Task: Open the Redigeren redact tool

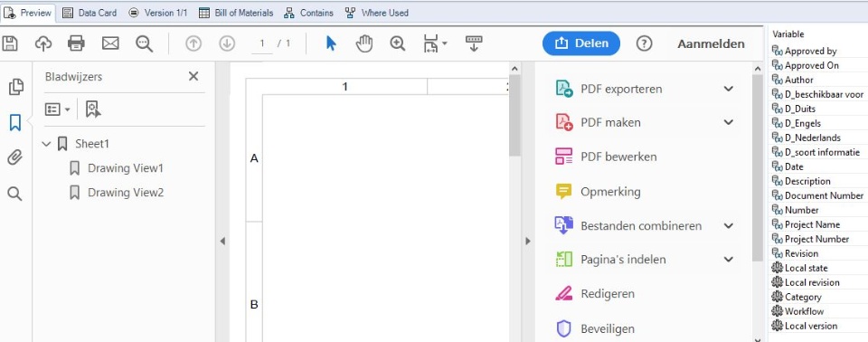Action: (608, 294)
